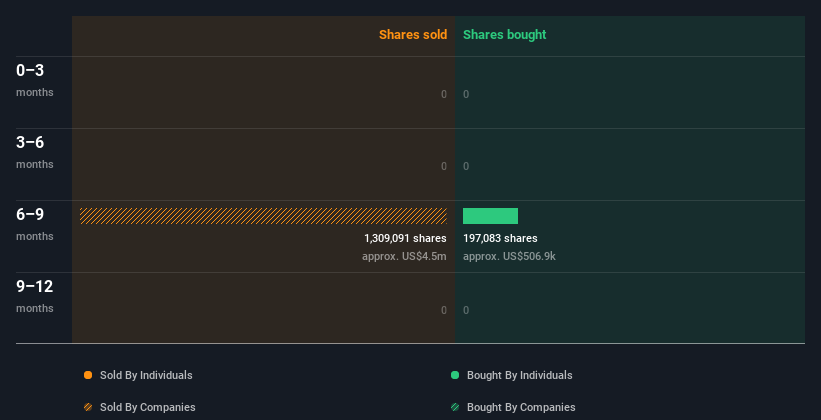
Task: Click shares bought zero in 0–3 months row
Action: click(x=466, y=94)
